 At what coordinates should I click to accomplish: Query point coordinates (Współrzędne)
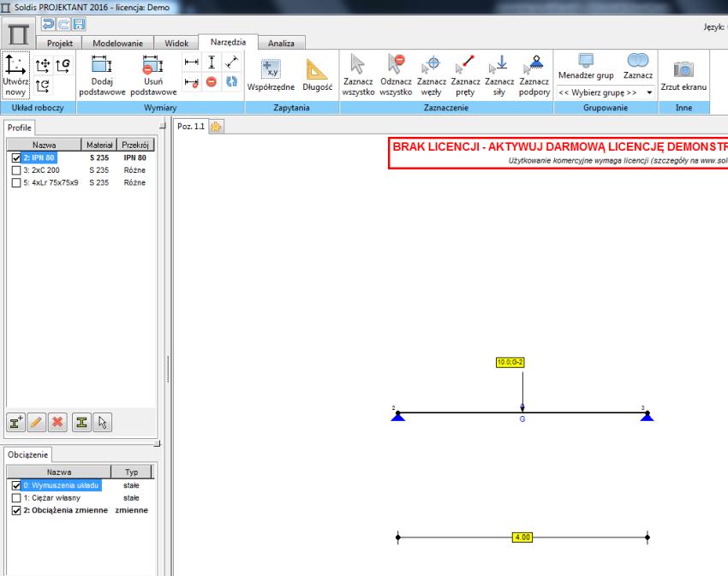271,75
